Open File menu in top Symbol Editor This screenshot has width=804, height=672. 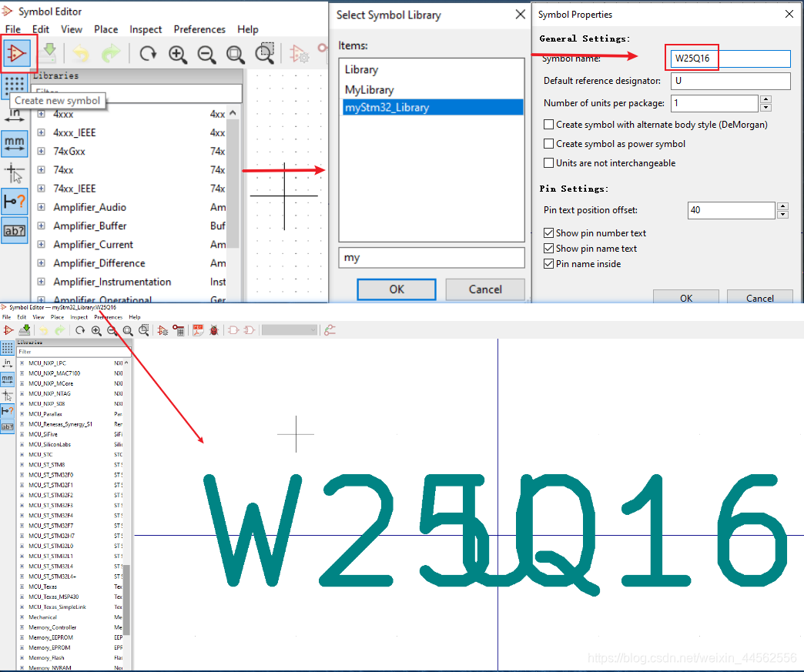13,29
